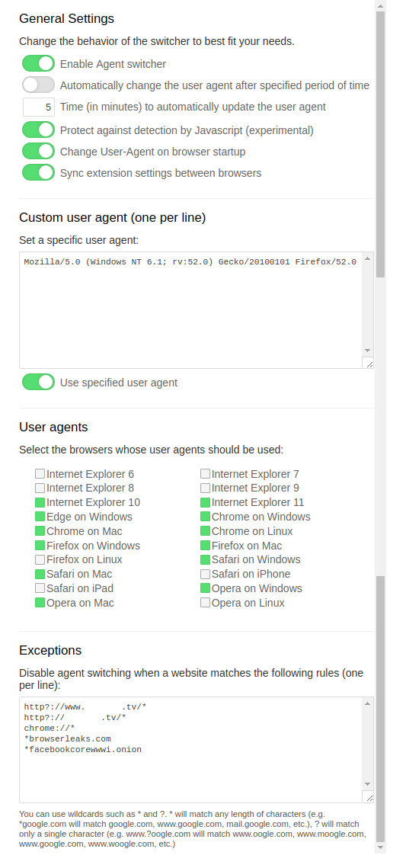
Task: Click the custom user agent textarea down arrow
Action: click(368, 351)
